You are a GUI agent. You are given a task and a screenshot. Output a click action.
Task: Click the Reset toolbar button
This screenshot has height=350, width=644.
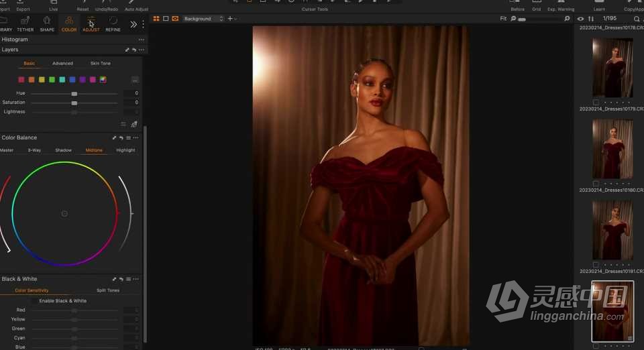[83, 6]
